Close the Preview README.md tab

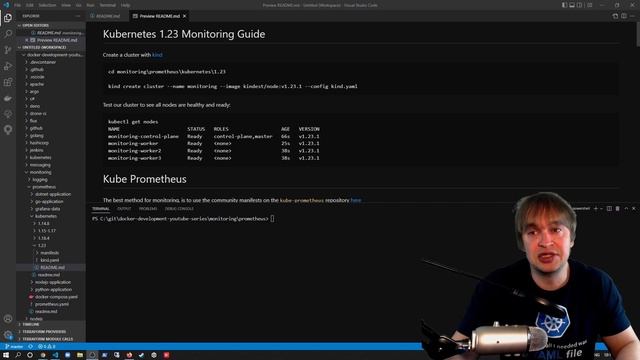184,16
